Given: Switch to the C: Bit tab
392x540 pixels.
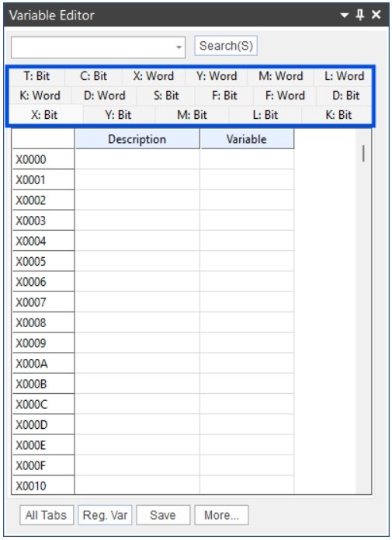Looking at the screenshot, I should pyautogui.click(x=93, y=76).
